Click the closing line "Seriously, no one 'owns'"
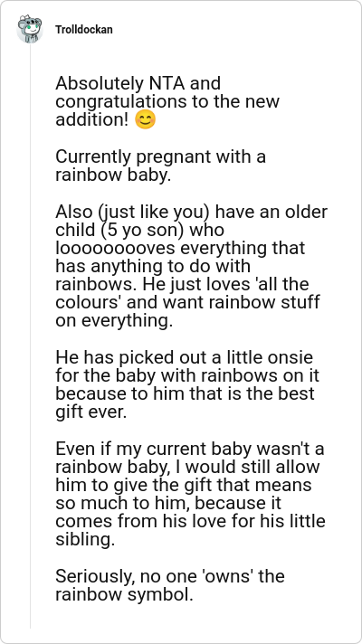Image resolution: width=362 pixels, height=644 pixels. click(x=170, y=585)
